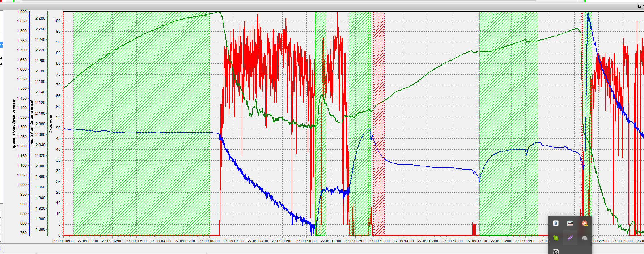Click 'правый бак. Аналоговый' axis title
Screen dimensions: 644x254
pos(14,124)
